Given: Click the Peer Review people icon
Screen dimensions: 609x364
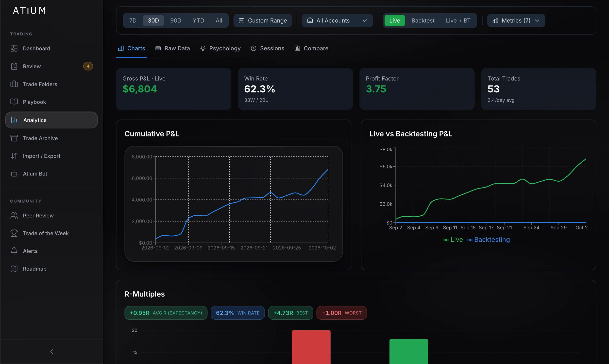Looking at the screenshot, I should [x=14, y=215].
